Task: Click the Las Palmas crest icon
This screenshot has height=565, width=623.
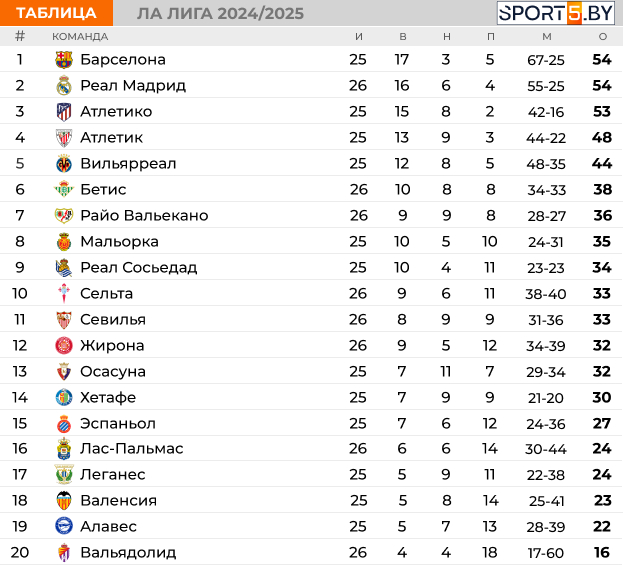Action: (64, 449)
